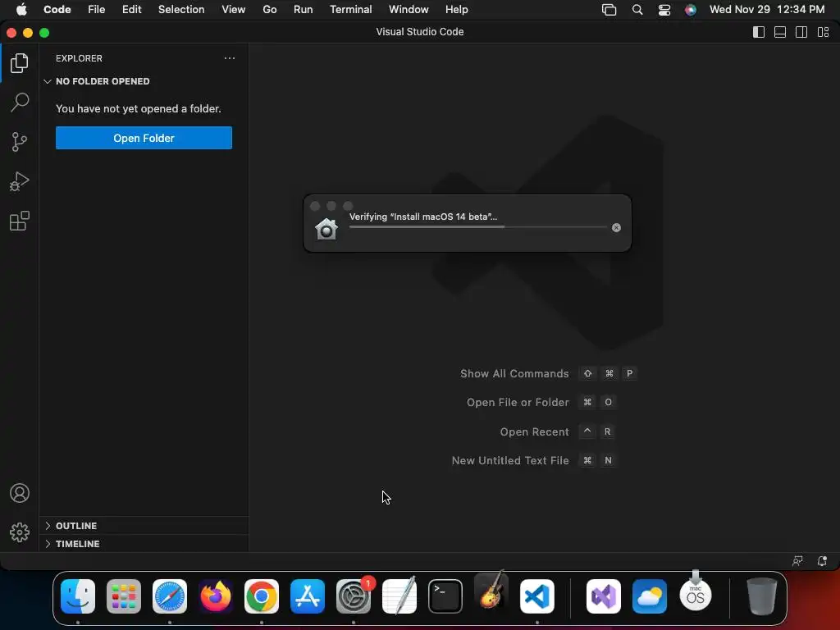Open the Edit menu
Screen dimensions: 840x630
click(132, 10)
